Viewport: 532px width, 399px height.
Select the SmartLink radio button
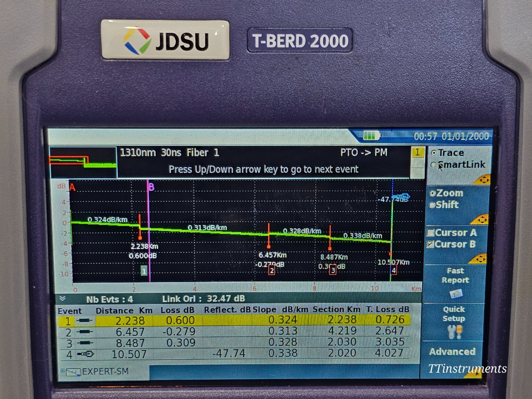point(433,164)
